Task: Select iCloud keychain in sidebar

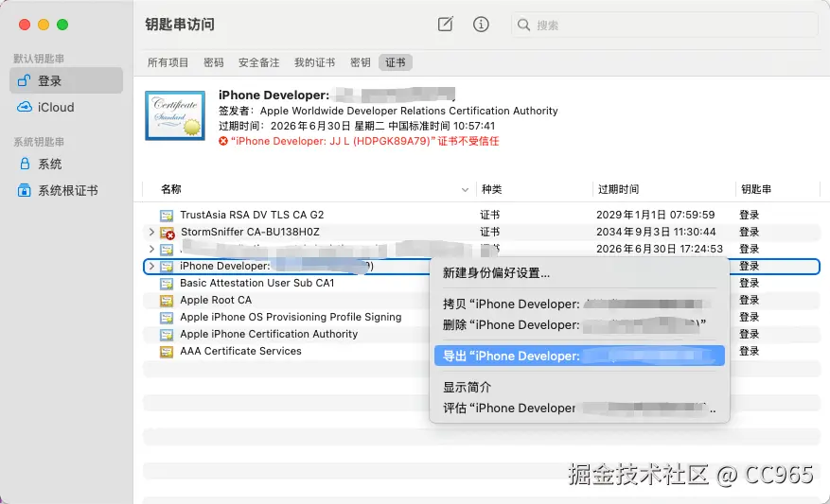Action: click(x=66, y=108)
